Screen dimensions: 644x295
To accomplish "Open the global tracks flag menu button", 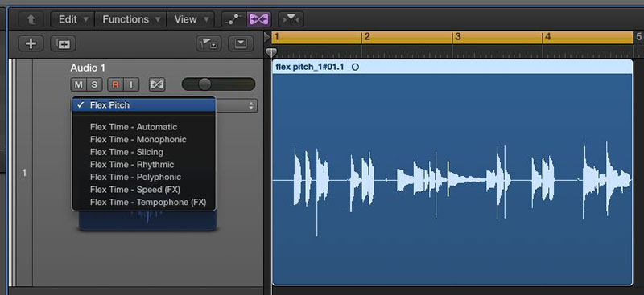I will (x=208, y=43).
